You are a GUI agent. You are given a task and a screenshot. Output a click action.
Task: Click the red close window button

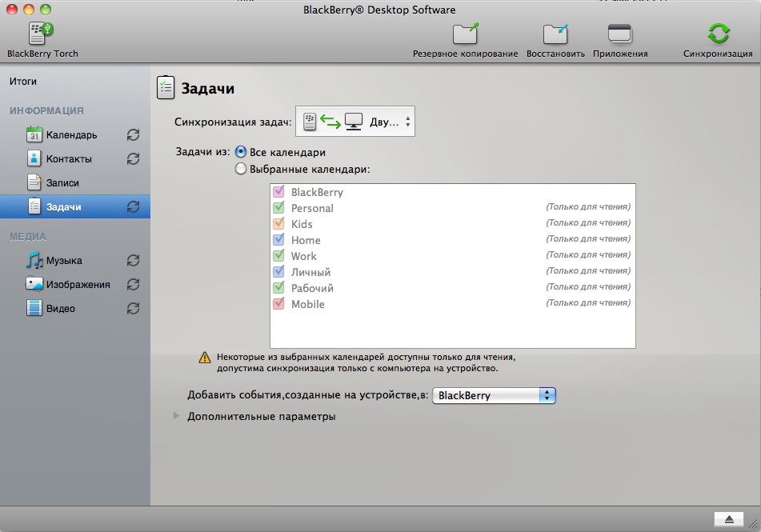12,10
